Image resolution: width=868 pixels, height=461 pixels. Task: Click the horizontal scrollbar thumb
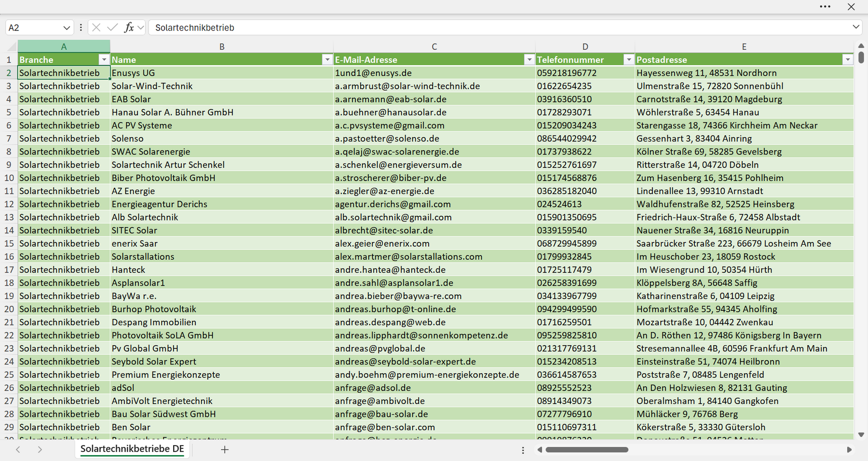coord(586,449)
